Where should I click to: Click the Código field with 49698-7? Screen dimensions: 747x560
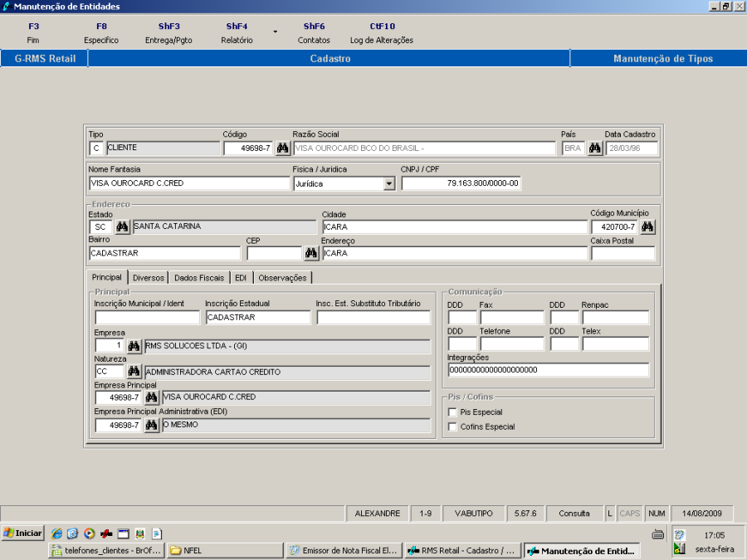coord(248,149)
